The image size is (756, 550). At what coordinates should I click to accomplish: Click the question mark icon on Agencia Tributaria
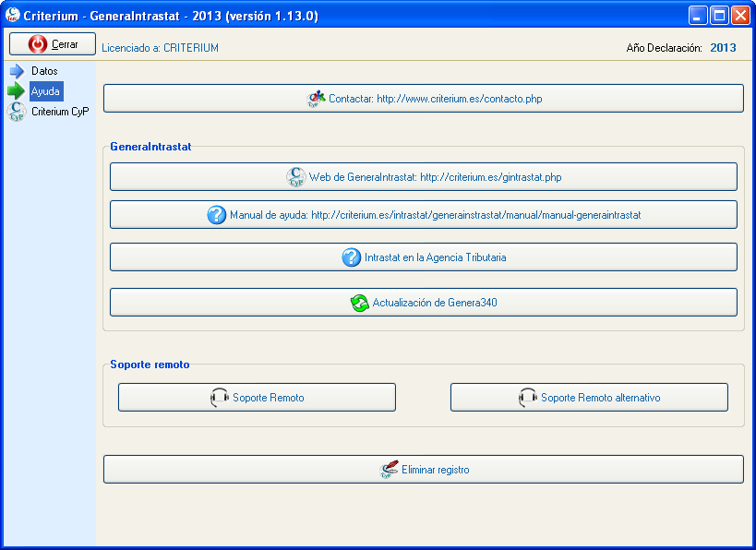pyautogui.click(x=352, y=257)
